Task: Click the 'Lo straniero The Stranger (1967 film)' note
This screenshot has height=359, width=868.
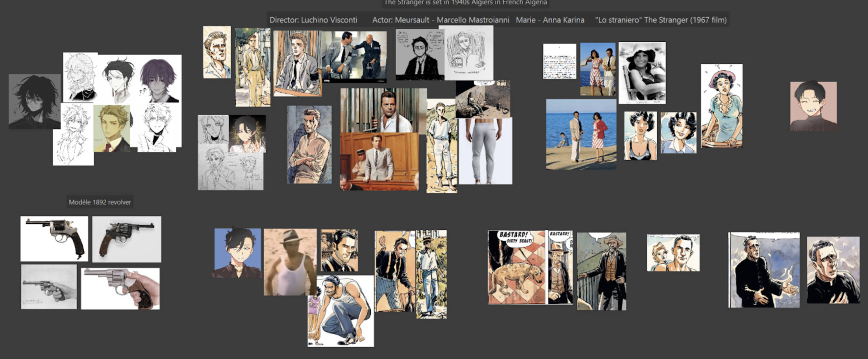Action: click(661, 20)
